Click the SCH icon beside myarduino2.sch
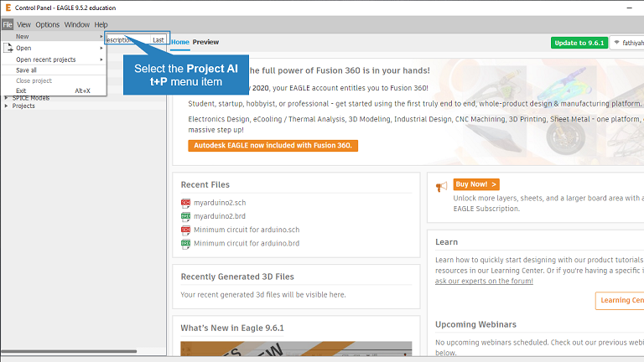Screen dimensions: 644x362 185,203
